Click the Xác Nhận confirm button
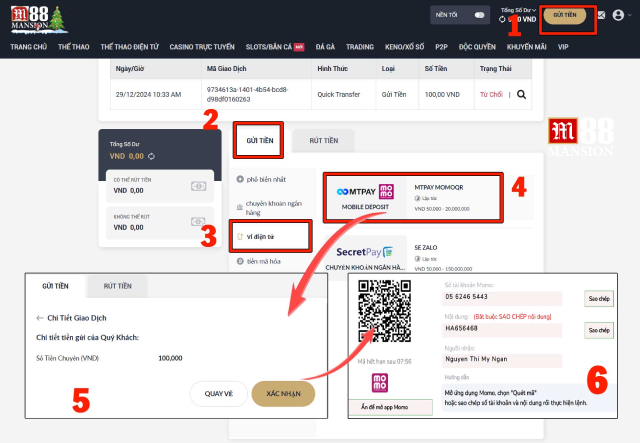 pos(283,394)
